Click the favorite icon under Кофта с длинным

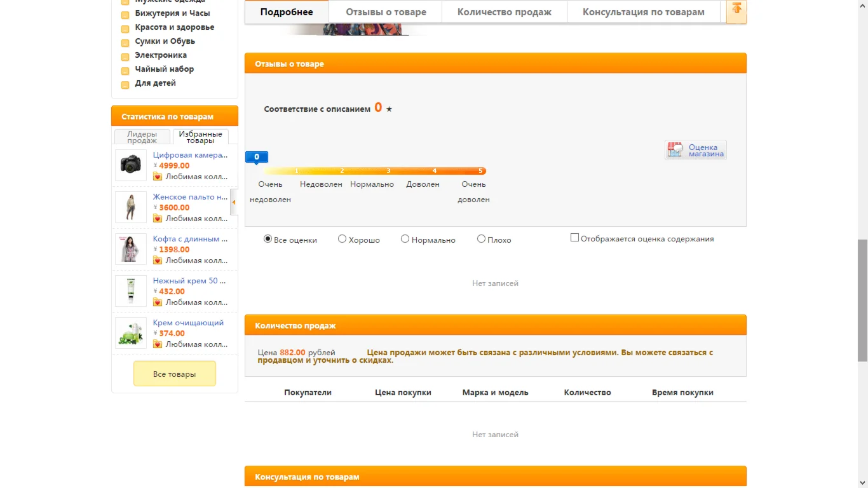point(158,261)
